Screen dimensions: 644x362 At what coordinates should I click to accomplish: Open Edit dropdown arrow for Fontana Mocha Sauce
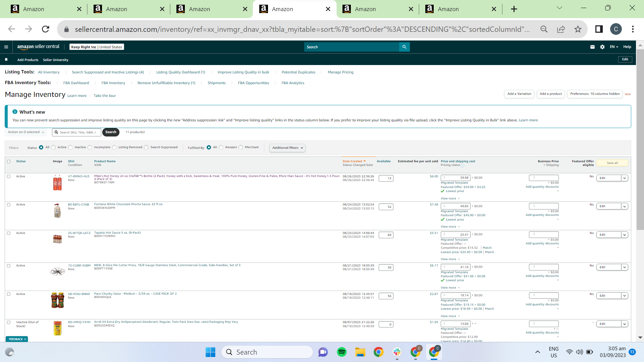(625, 206)
